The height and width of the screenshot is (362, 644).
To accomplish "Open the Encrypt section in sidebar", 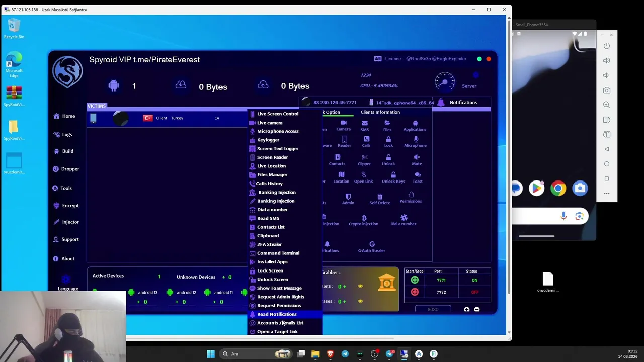I will [x=66, y=206].
